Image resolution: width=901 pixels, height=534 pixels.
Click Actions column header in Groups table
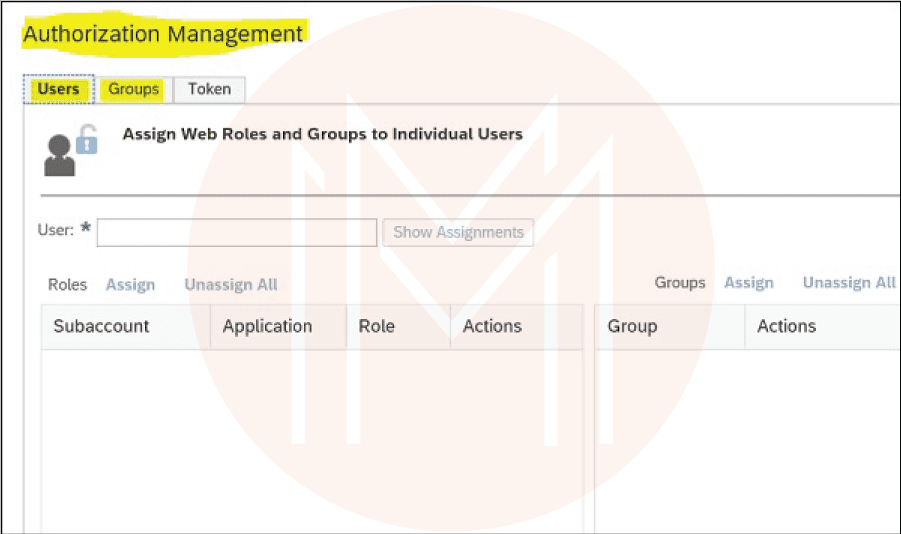click(786, 326)
